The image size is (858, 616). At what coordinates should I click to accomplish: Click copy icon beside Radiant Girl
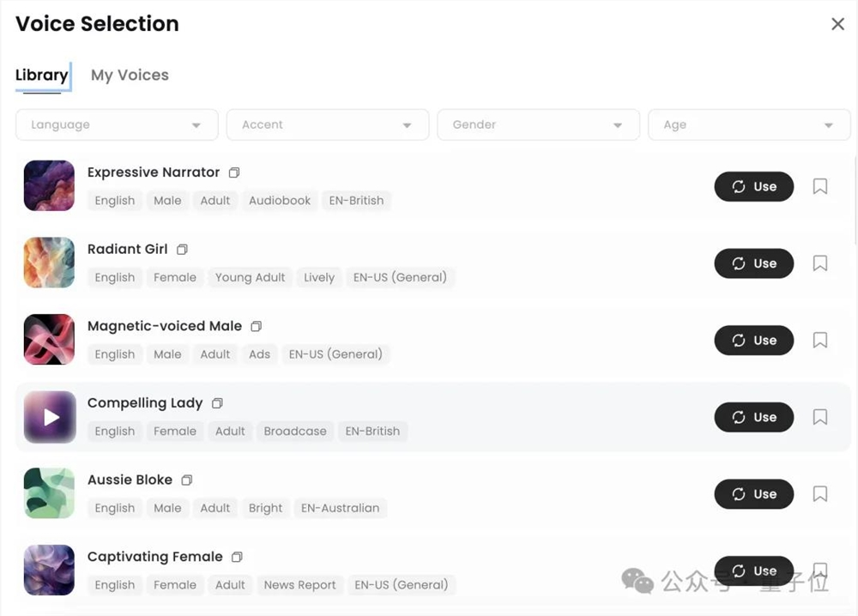(x=182, y=250)
